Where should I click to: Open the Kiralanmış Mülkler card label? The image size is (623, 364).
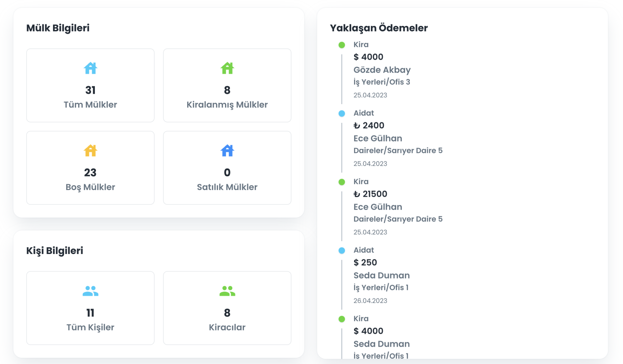tap(227, 104)
